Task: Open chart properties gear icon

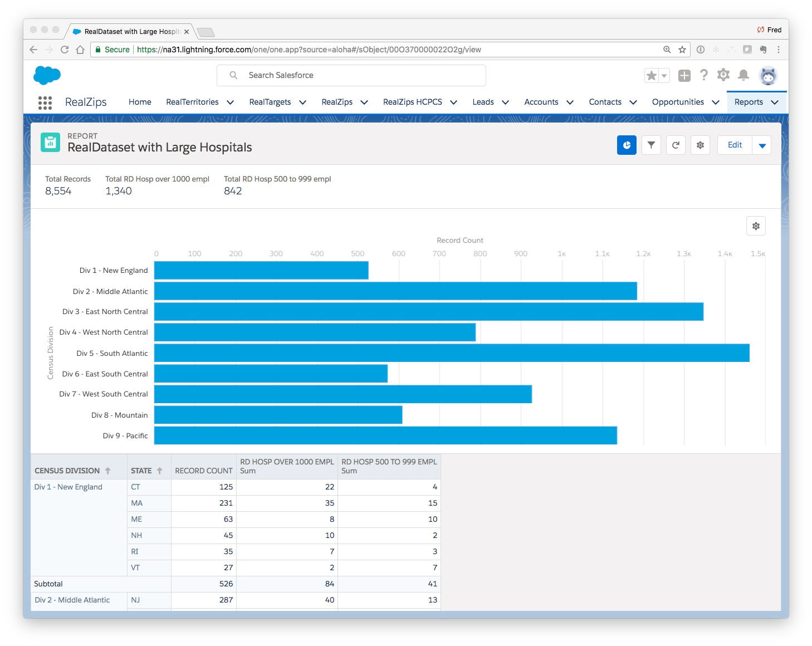Action: [756, 226]
